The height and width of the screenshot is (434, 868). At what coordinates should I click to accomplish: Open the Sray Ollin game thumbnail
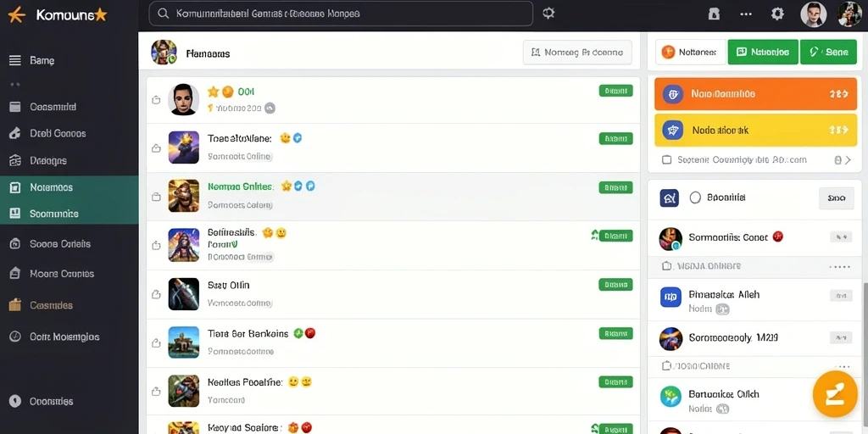(x=183, y=293)
